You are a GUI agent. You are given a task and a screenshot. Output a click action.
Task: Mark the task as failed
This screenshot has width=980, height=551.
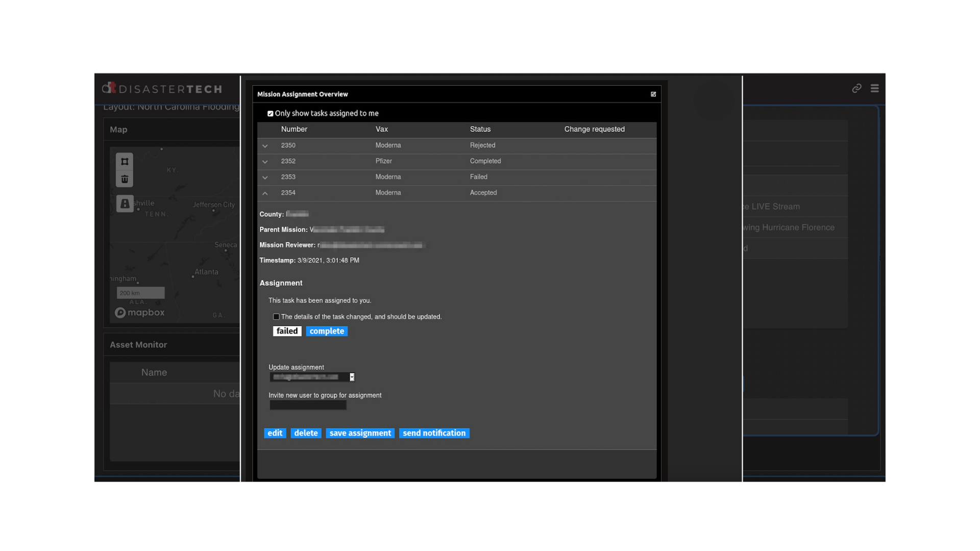pos(287,331)
